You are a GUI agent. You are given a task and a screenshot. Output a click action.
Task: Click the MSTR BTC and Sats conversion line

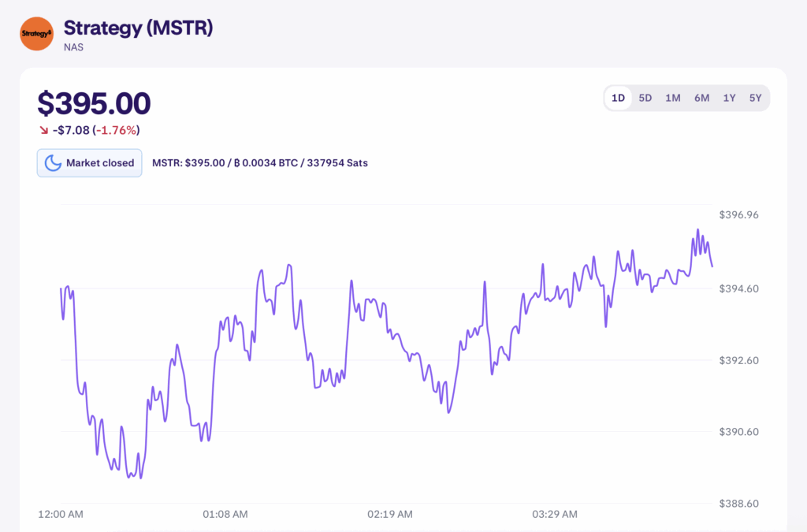260,163
